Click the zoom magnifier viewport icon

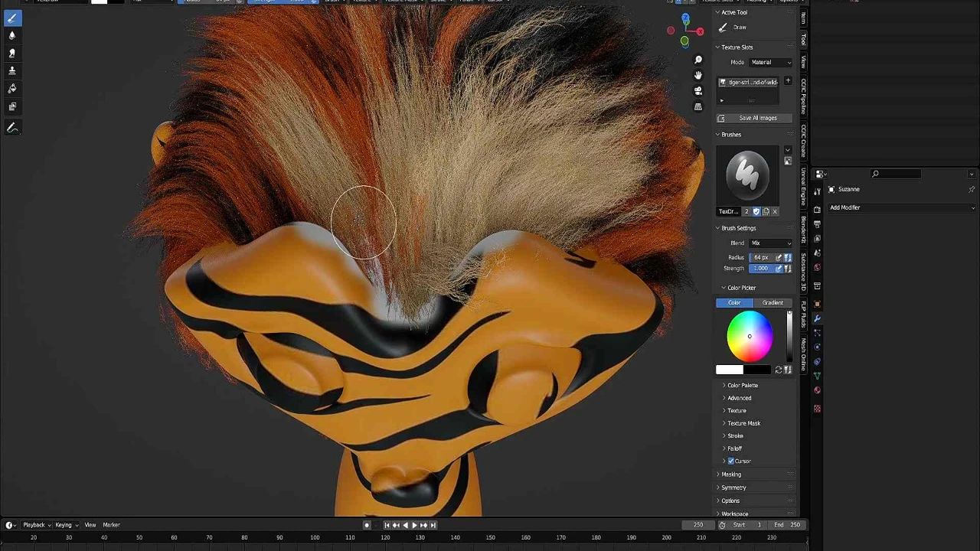pos(697,60)
